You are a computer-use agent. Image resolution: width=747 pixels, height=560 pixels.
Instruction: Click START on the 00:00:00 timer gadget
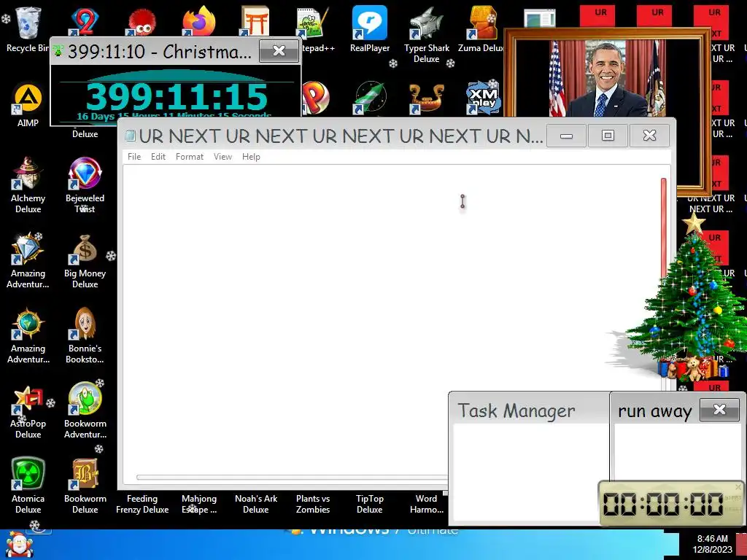tap(732, 498)
